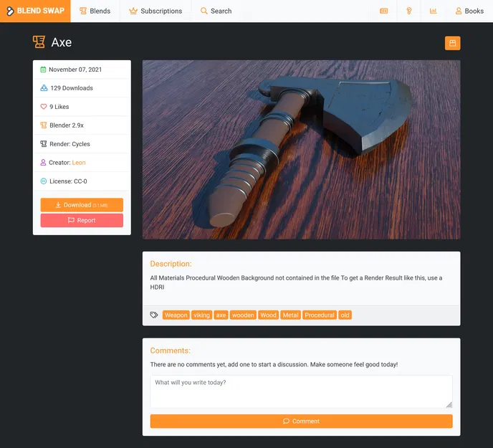Click the tags label icon
Viewport: 493px width, 448px height.
pos(154,315)
